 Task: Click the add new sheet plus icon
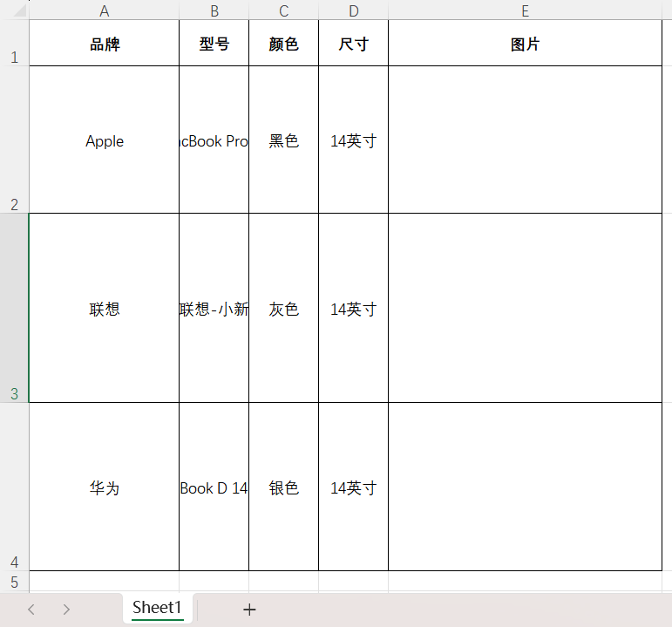tap(249, 610)
